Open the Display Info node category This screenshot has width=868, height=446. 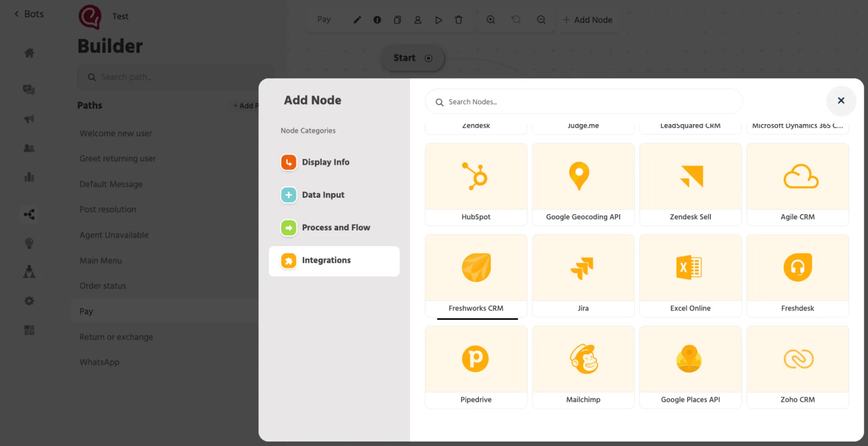(334, 162)
